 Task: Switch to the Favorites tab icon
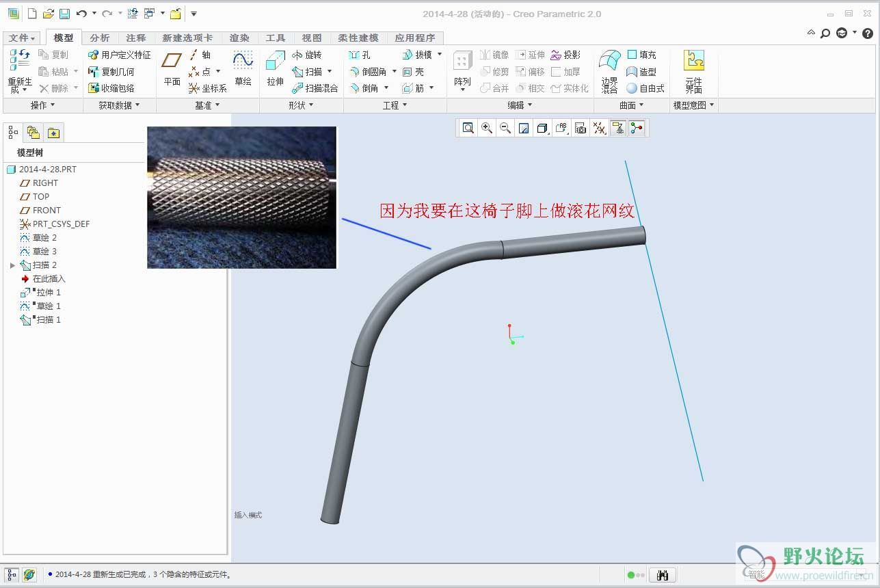(x=53, y=133)
